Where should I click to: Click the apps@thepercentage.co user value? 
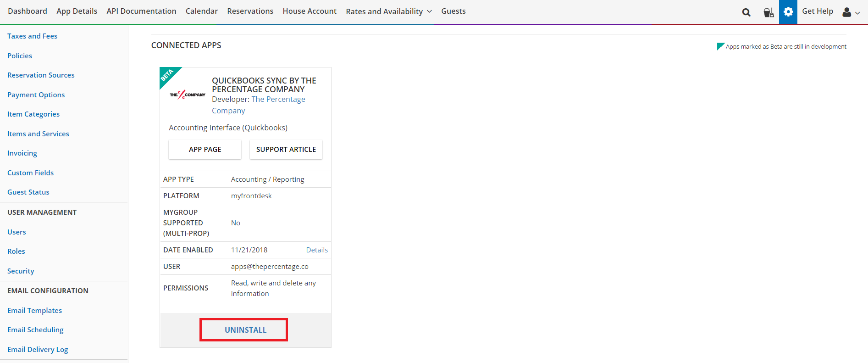[x=270, y=267]
